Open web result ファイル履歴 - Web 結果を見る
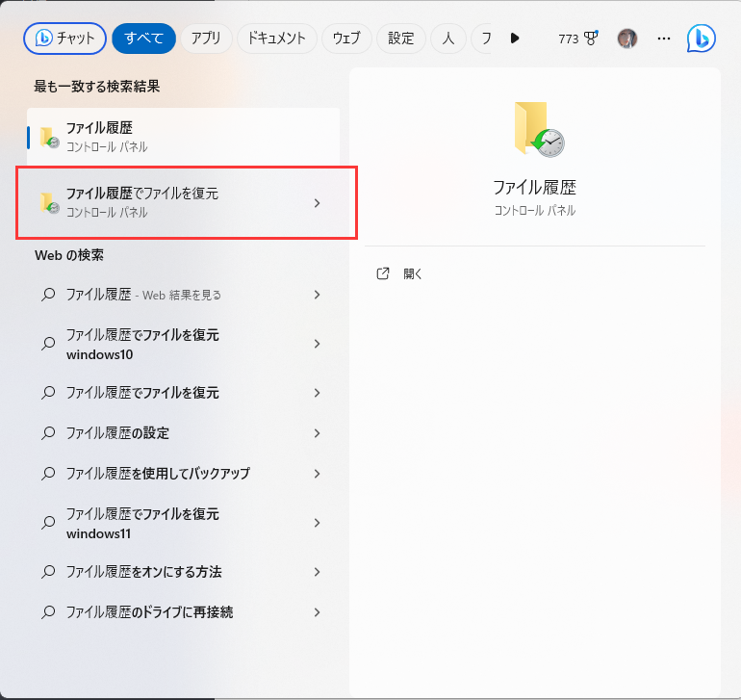 tap(184, 295)
